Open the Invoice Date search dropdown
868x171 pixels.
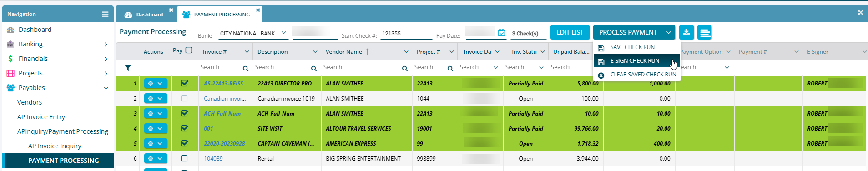[x=496, y=68]
